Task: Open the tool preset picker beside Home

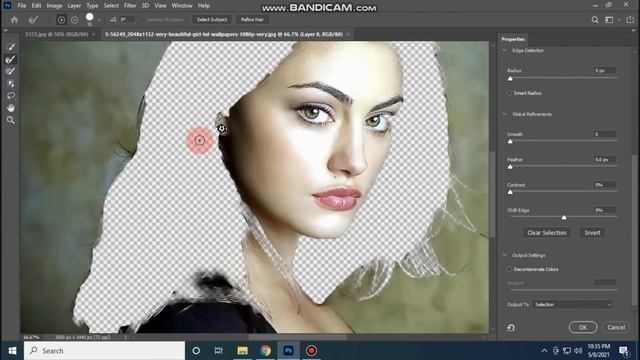Action: [33, 20]
